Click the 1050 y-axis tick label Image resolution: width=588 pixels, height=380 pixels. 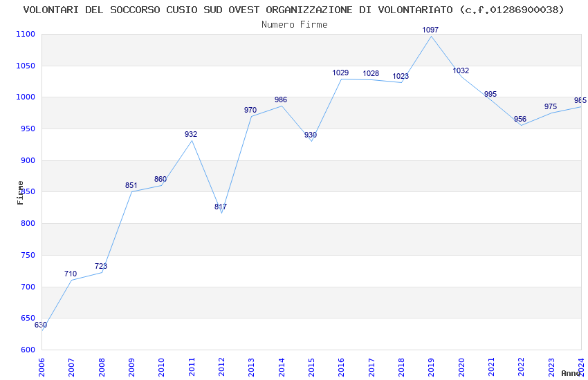(26, 66)
